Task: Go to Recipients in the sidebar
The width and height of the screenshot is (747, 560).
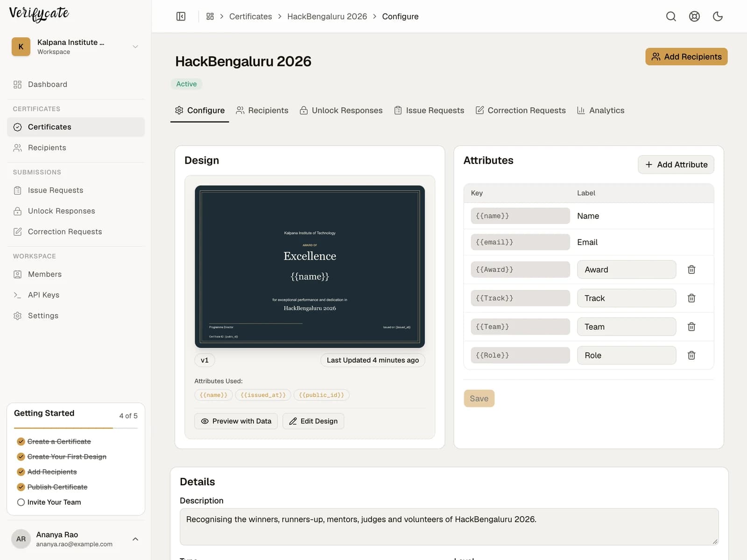Action: (x=76, y=147)
